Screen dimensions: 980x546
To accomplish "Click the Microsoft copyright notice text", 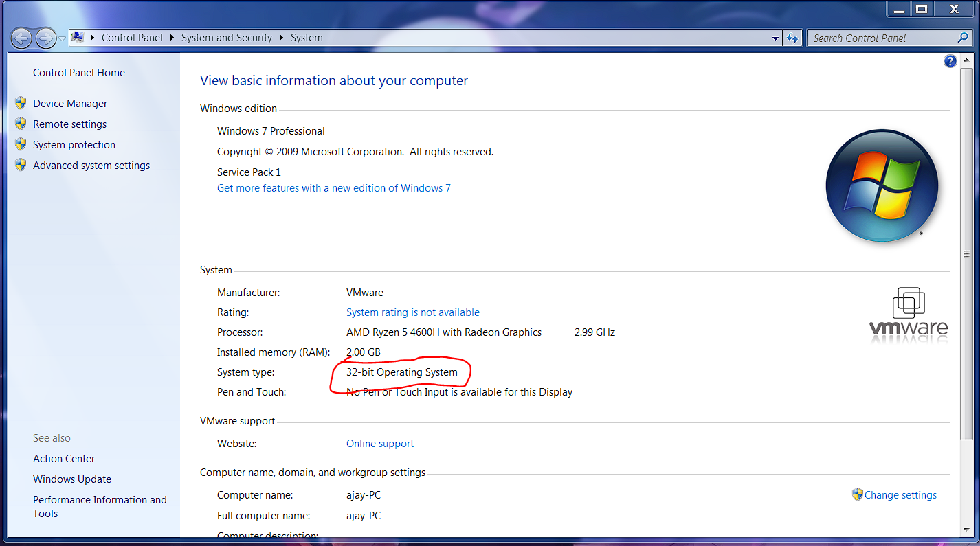I will (x=355, y=152).
